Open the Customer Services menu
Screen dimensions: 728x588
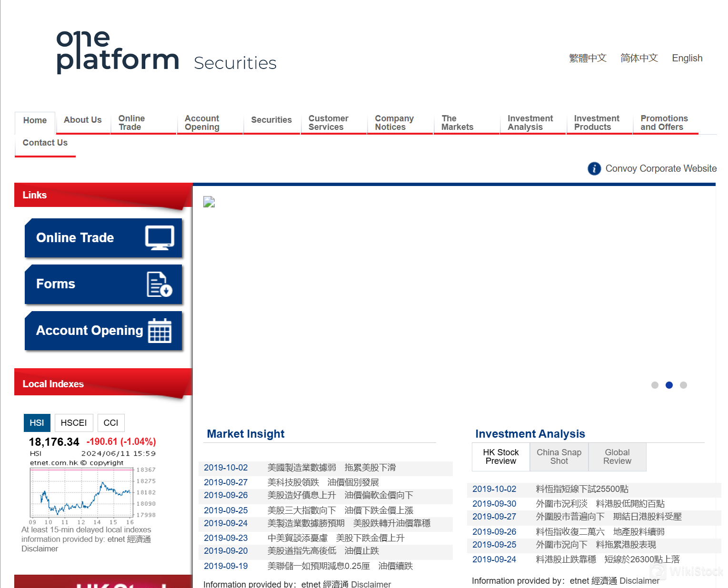(x=328, y=123)
